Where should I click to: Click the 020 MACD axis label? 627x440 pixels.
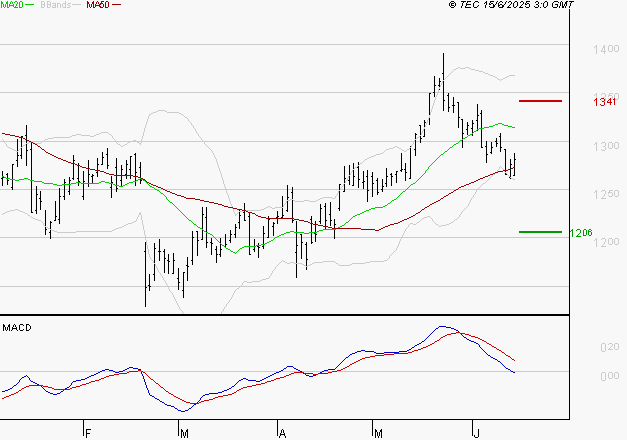(610, 347)
